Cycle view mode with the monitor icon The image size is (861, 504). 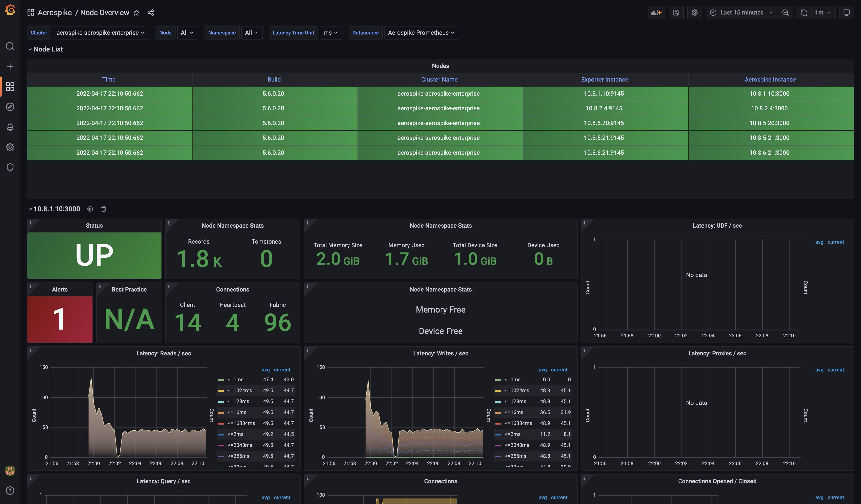click(x=846, y=13)
